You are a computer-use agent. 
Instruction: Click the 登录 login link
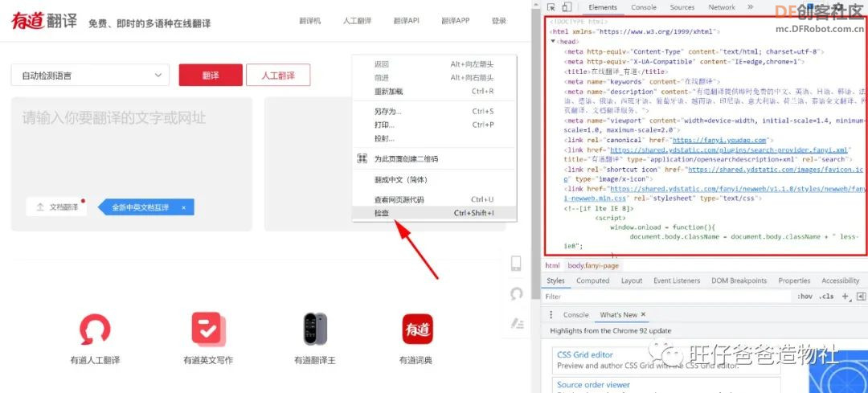[499, 21]
